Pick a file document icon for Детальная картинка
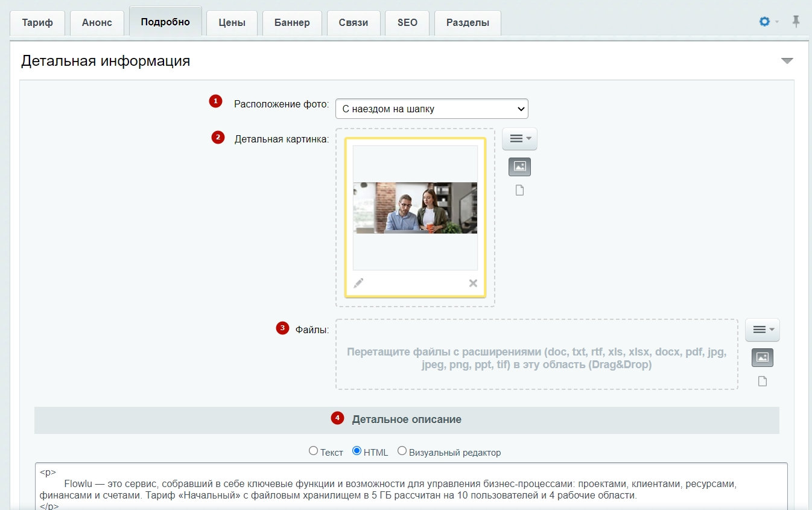The width and height of the screenshot is (812, 510). pos(519,191)
